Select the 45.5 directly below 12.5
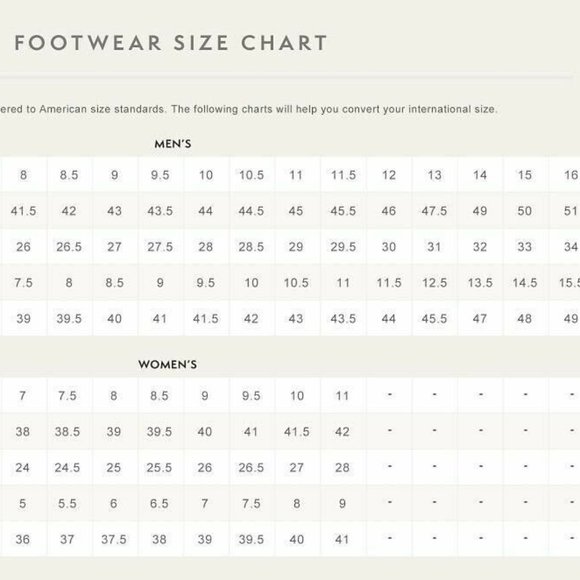 point(435,318)
